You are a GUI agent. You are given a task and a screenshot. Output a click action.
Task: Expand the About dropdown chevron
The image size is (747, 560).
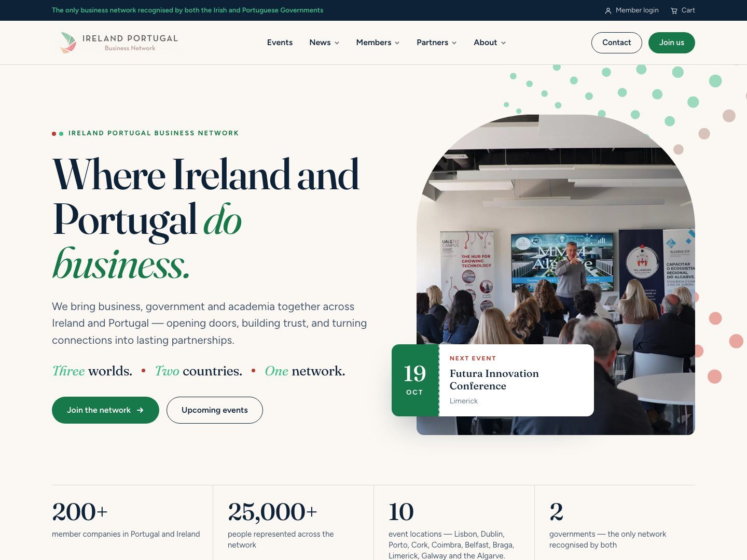[503, 43]
